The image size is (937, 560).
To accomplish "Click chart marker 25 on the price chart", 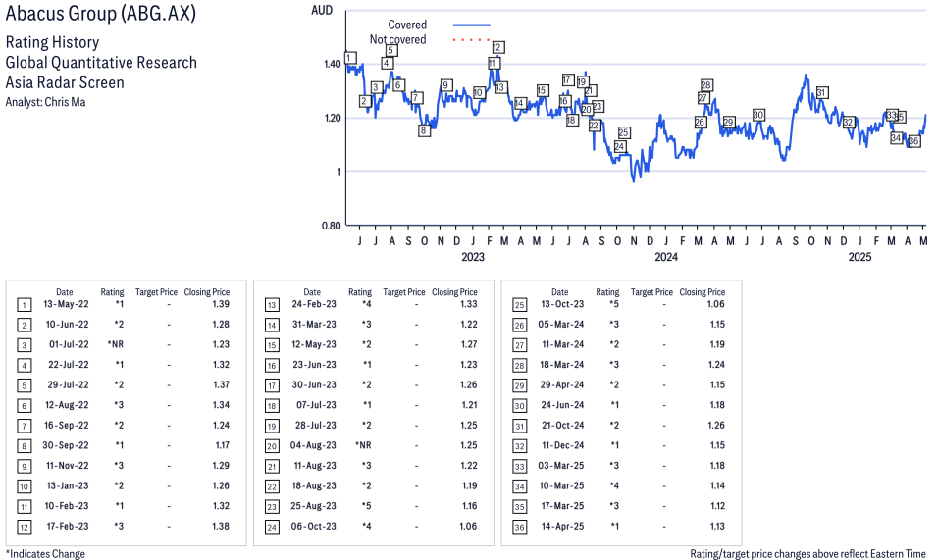I will pos(624,132).
